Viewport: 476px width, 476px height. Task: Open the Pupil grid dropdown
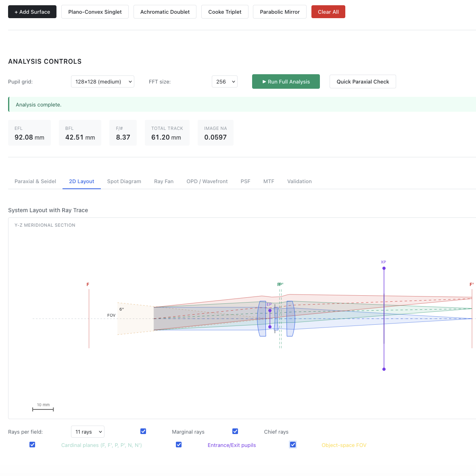coord(102,81)
